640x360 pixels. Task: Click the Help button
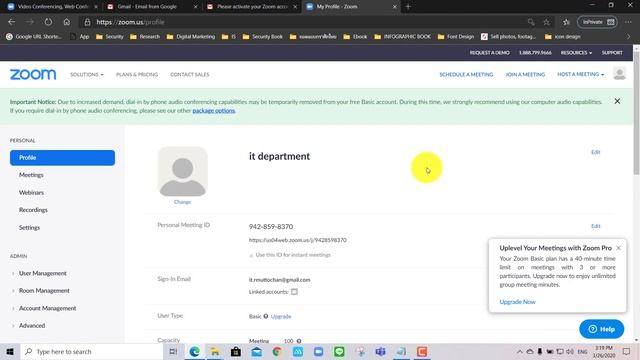pos(601,329)
